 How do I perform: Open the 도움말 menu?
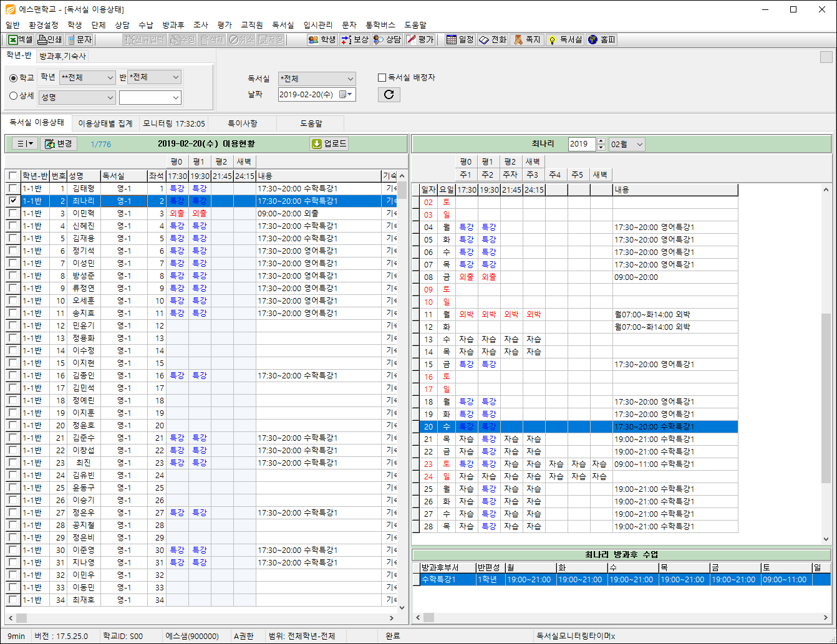tap(415, 25)
